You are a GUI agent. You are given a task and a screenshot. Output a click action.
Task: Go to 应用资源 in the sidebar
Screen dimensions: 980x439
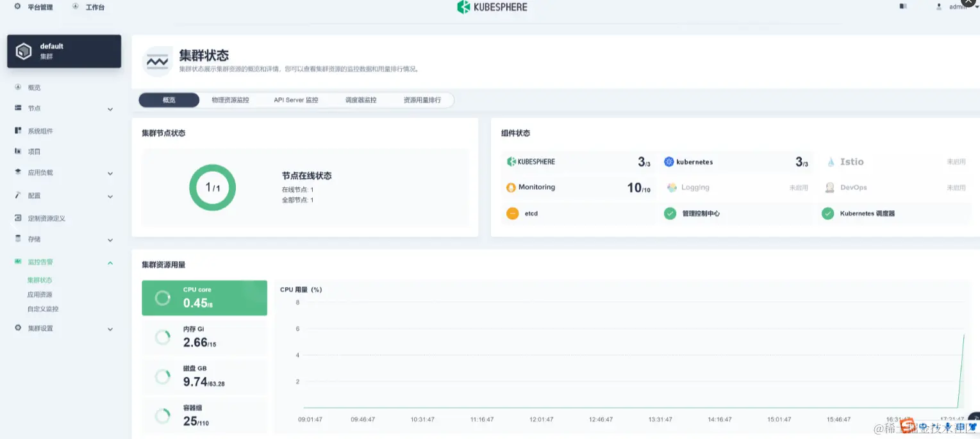(x=38, y=294)
